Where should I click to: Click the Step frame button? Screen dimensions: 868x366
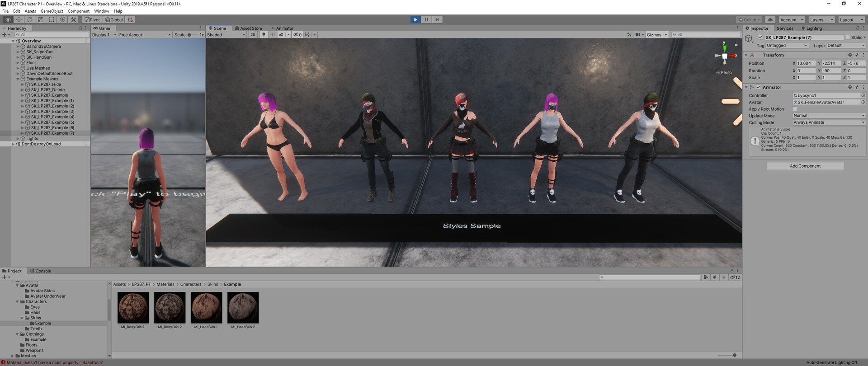(437, 20)
